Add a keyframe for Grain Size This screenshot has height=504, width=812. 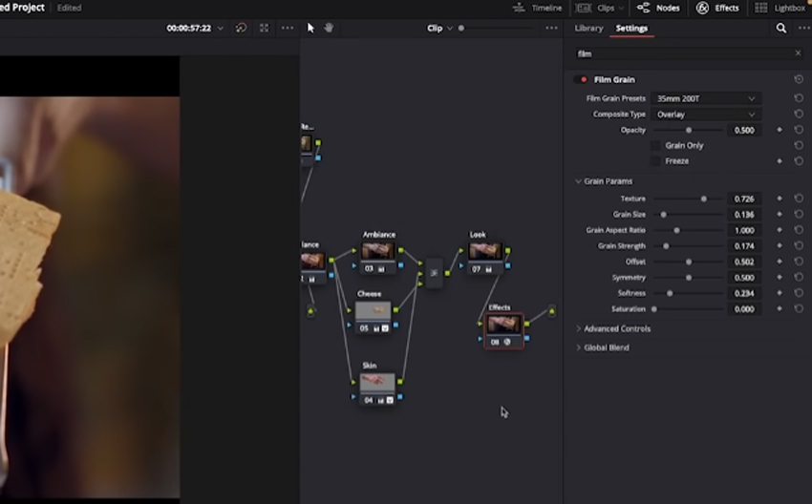[780, 214]
